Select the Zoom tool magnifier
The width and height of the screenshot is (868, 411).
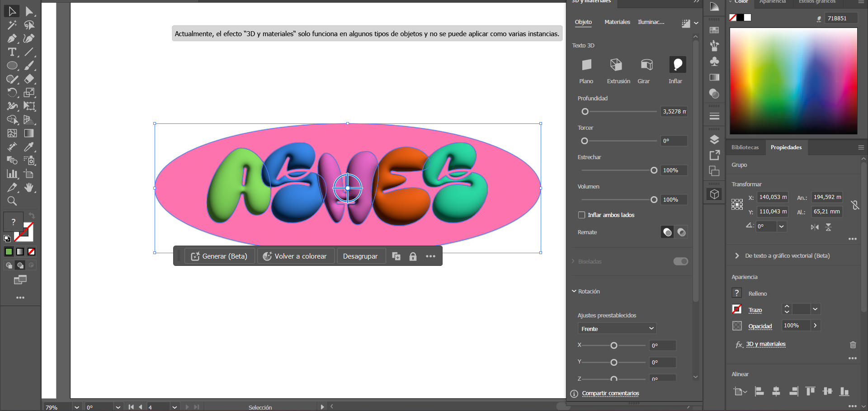pos(12,201)
